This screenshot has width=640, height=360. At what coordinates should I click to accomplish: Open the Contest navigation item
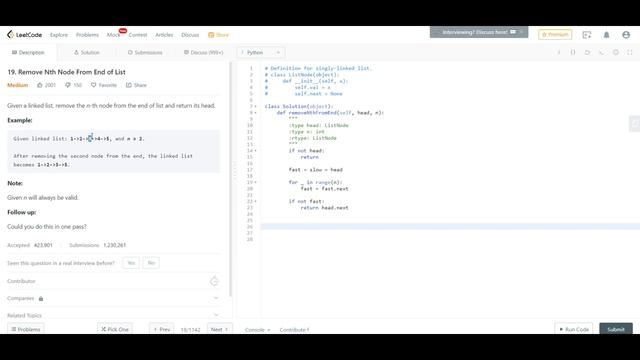click(138, 35)
